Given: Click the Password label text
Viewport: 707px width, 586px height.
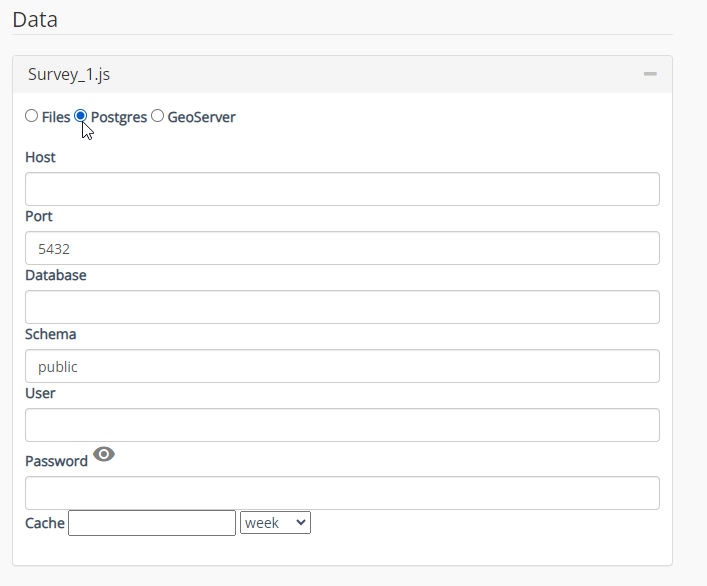Looking at the screenshot, I should 56,462.
